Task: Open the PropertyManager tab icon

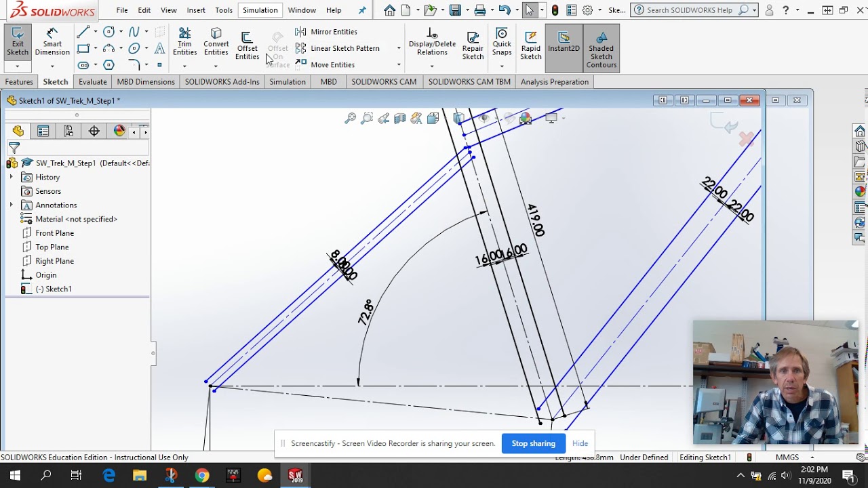Action: [x=43, y=131]
